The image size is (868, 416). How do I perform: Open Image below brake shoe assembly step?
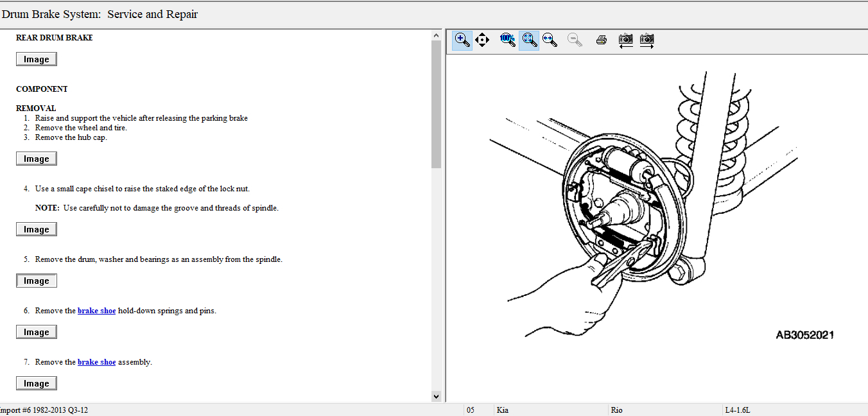pyautogui.click(x=37, y=383)
